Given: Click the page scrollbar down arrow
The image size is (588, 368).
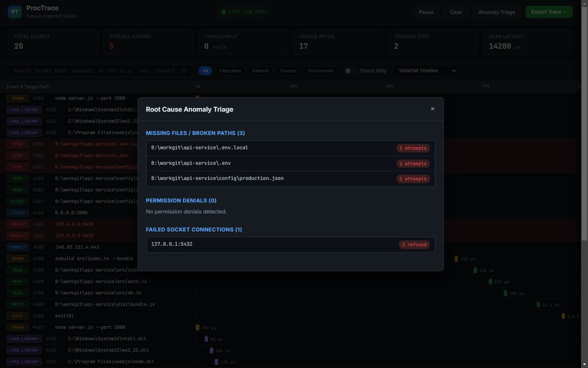Looking at the screenshot, I should click(584, 364).
